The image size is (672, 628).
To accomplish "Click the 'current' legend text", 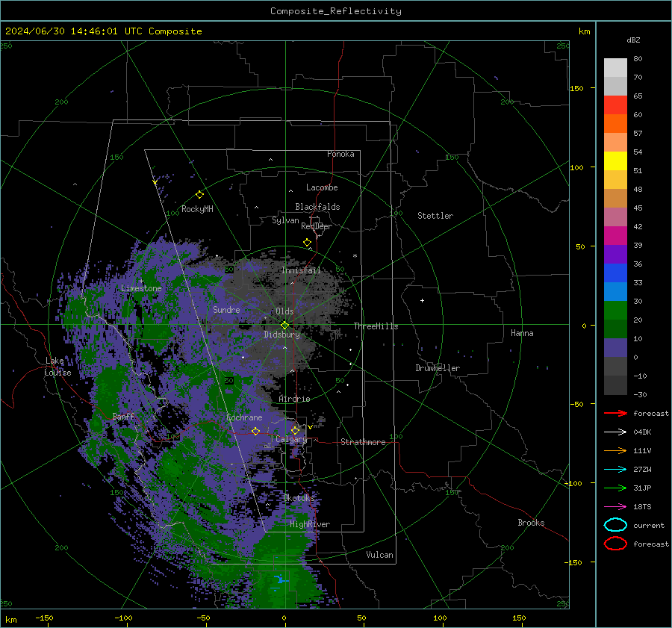I will tap(649, 525).
